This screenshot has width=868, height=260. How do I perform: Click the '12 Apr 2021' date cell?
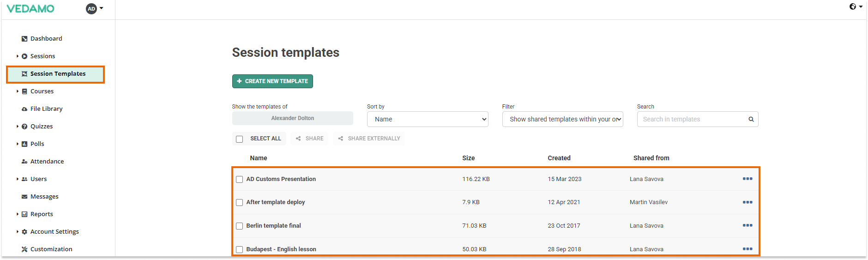(564, 202)
